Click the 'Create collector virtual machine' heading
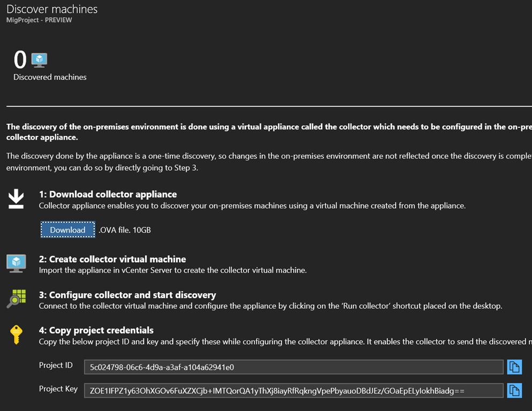This screenshot has width=532, height=411. click(112, 259)
